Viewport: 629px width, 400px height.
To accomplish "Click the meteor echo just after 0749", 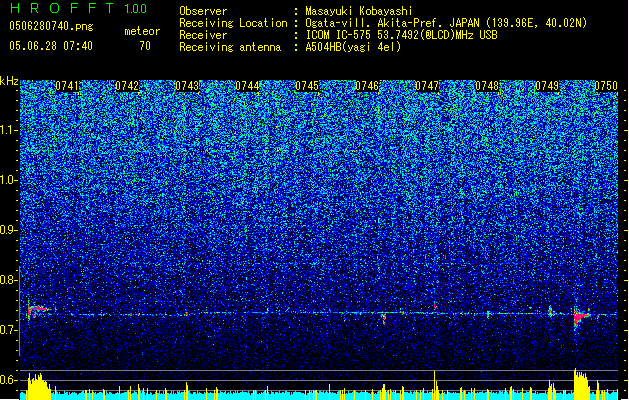I will tap(551, 311).
